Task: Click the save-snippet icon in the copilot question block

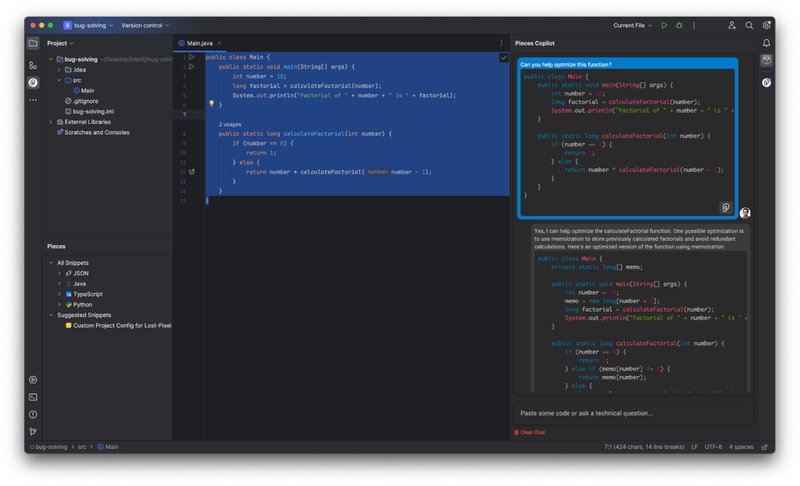Action: pos(726,207)
